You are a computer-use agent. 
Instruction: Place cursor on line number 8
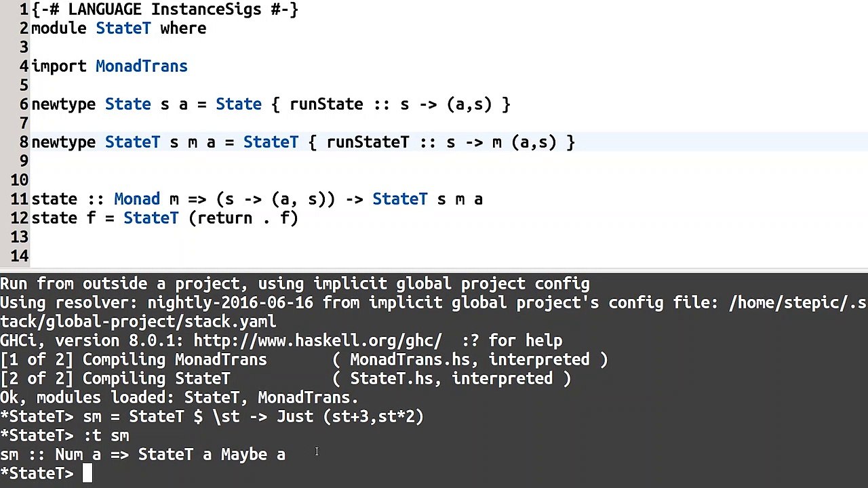click(24, 142)
